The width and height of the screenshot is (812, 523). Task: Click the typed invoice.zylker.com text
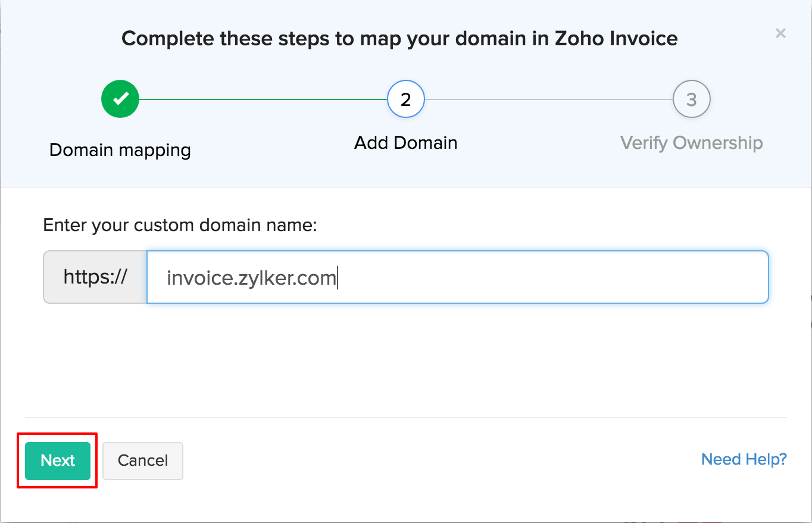pyautogui.click(x=251, y=278)
